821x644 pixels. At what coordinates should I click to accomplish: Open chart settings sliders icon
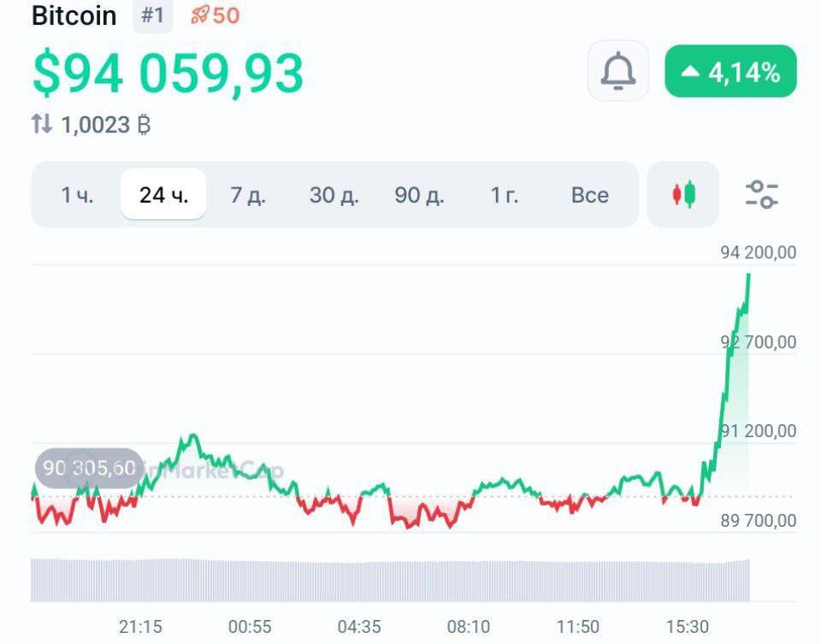click(x=761, y=195)
